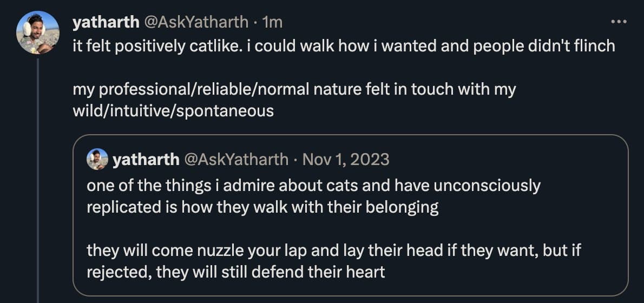Click the small avatar in quoted tweet

(x=97, y=159)
